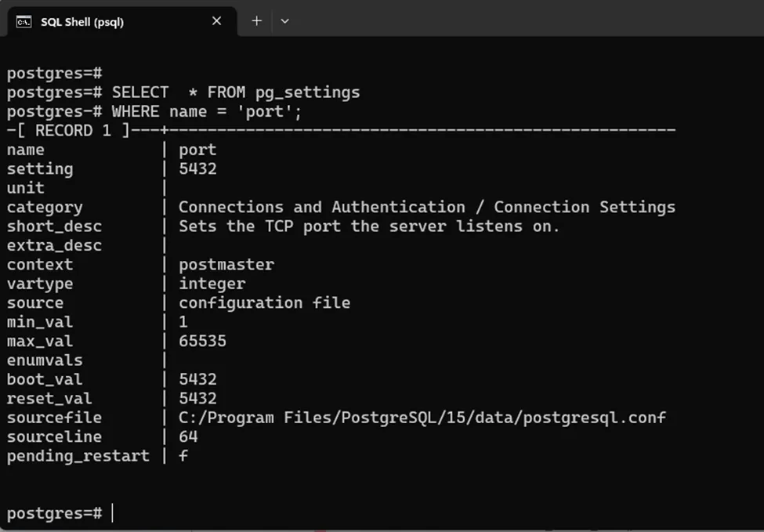The width and height of the screenshot is (764, 532).
Task: Click the SELECT * FROM pg_settings command line
Action: pos(235,92)
